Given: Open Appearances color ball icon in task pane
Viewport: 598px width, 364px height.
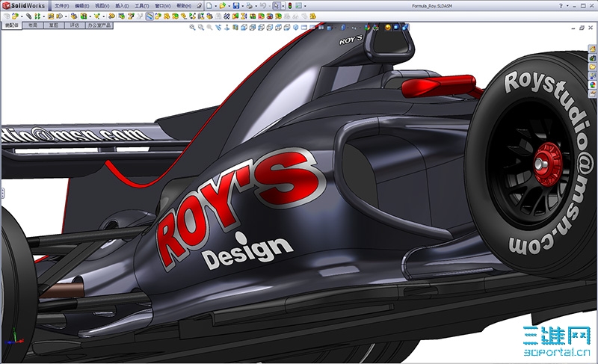Looking at the screenshot, I should click(592, 84).
